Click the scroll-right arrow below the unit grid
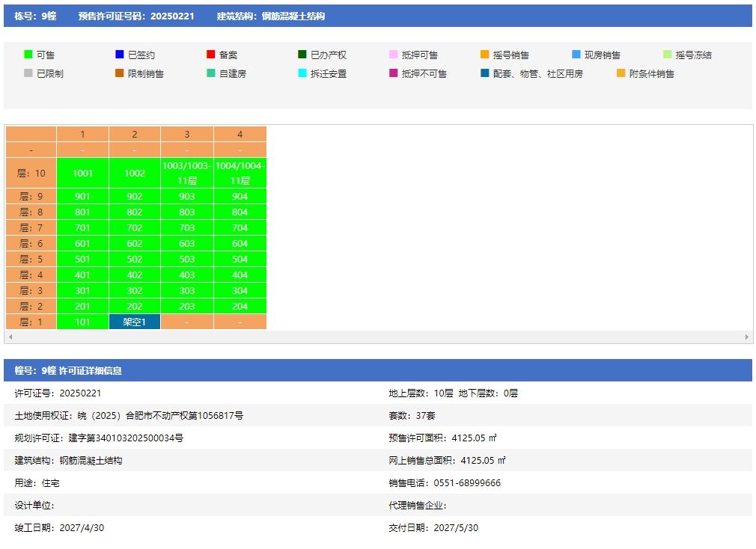 746,337
